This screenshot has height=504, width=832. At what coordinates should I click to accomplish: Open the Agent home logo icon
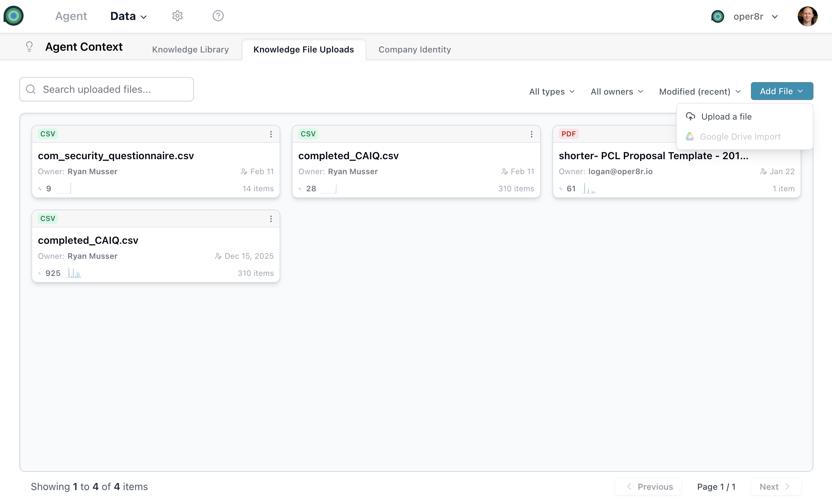pyautogui.click(x=14, y=16)
